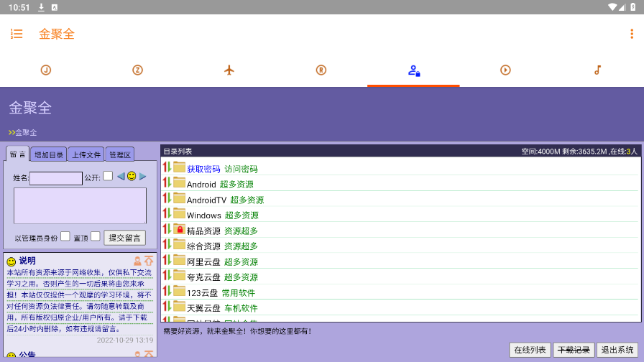Enable the 以管理员身份 checkbox
This screenshot has height=362, width=644.
(x=65, y=236)
